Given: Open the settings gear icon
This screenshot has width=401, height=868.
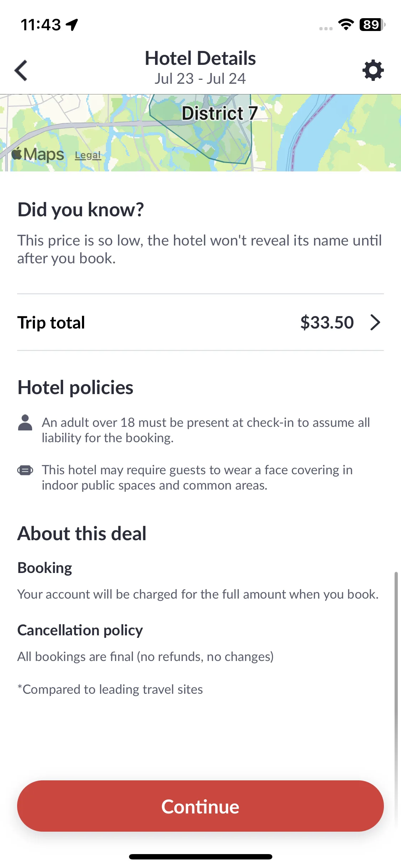Looking at the screenshot, I should click(373, 70).
